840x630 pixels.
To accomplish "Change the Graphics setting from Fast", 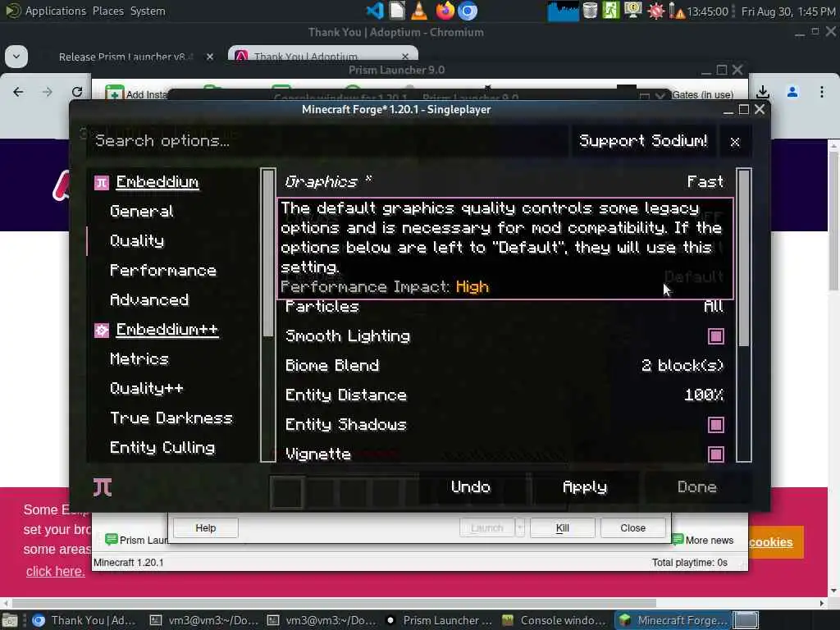I will [705, 182].
